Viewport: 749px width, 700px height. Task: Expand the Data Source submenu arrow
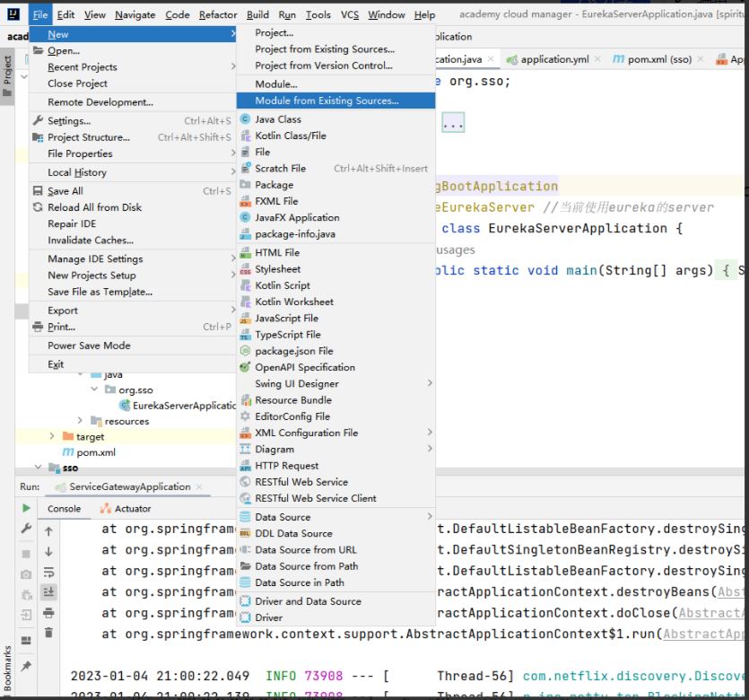[430, 516]
